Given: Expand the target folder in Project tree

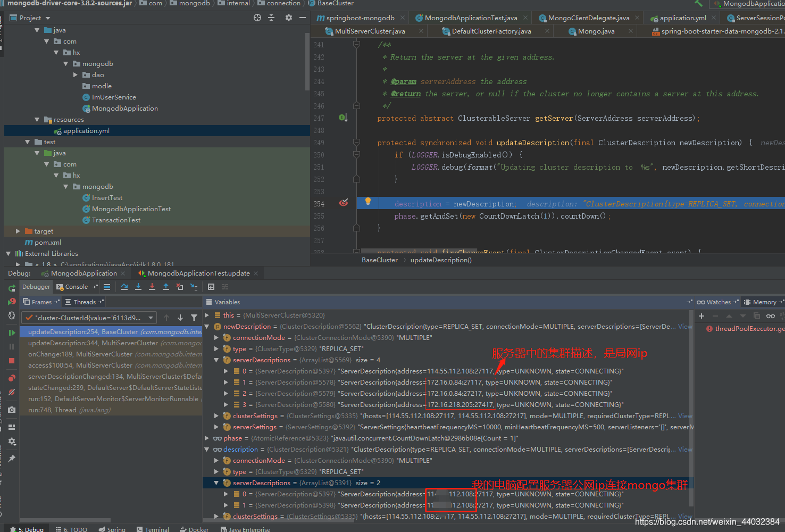Looking at the screenshot, I should 18,231.
